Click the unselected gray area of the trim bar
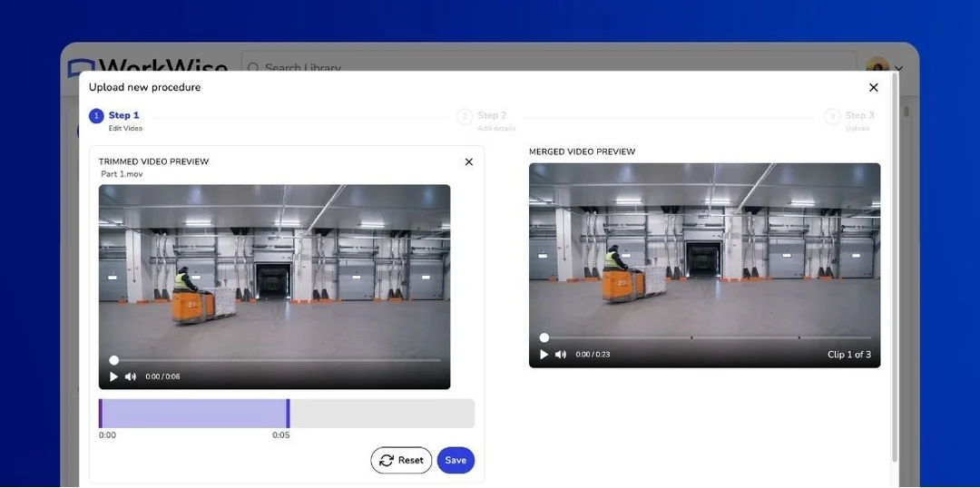 383,414
